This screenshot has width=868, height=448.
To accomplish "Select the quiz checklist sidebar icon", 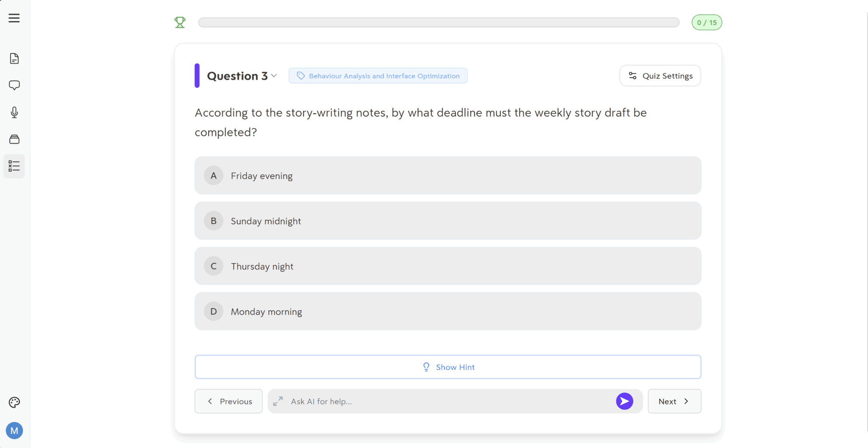I will 14,166.
